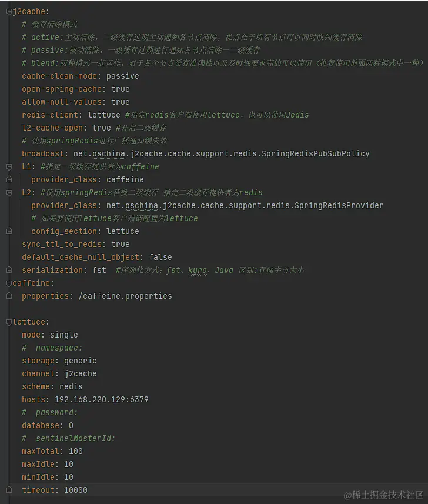
Task: Click the value passive after cache-clean-mode
Action: (123, 76)
